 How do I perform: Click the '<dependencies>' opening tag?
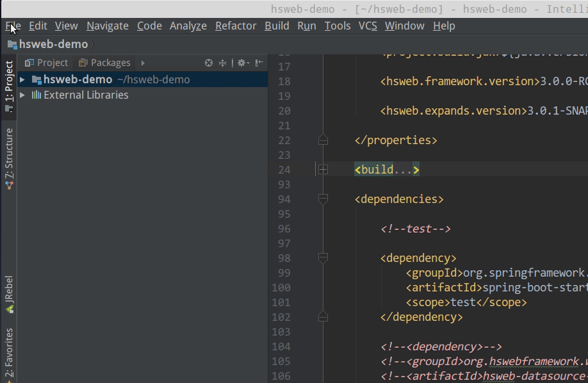[399, 199]
